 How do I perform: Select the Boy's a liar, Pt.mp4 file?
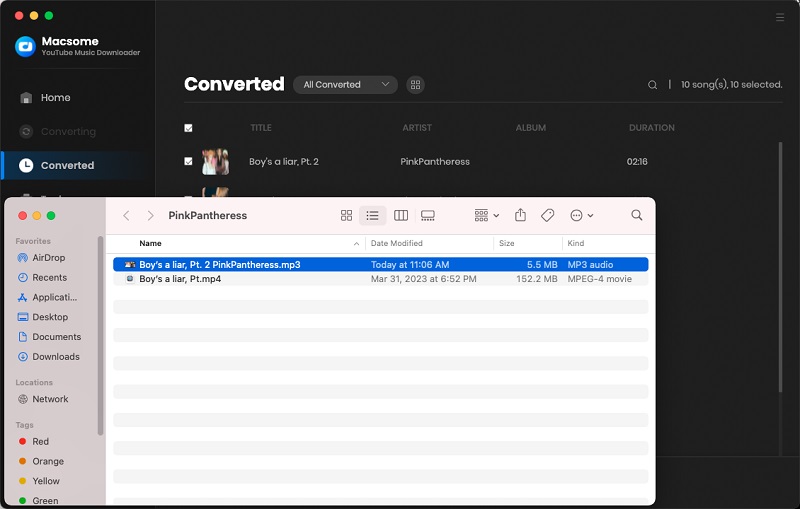click(180, 279)
